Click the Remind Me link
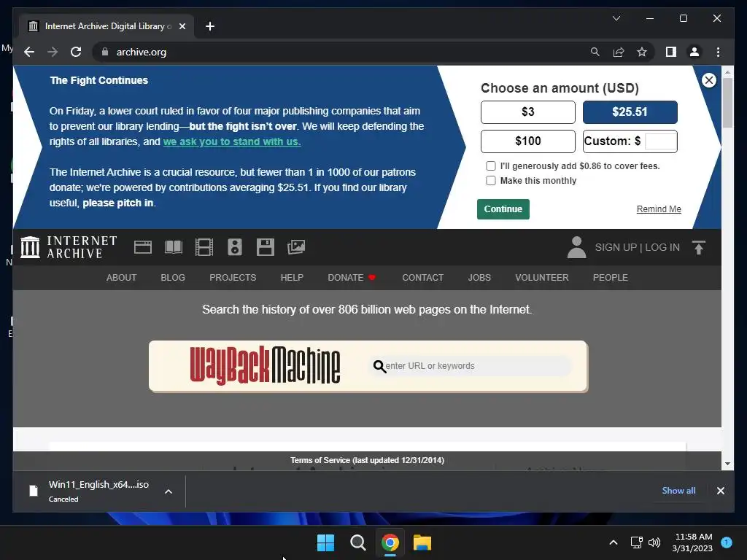This screenshot has width=747, height=560. pyautogui.click(x=659, y=209)
